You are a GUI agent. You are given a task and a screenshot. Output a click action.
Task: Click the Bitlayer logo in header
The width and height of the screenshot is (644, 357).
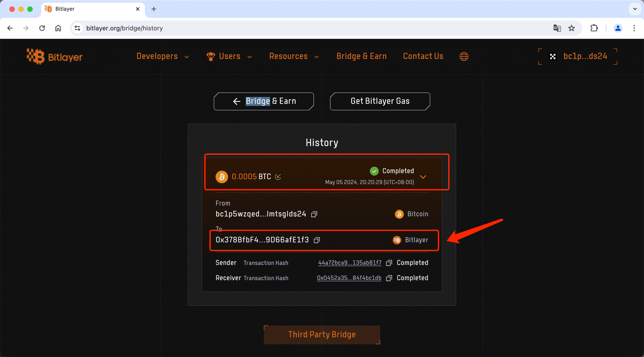tap(55, 57)
